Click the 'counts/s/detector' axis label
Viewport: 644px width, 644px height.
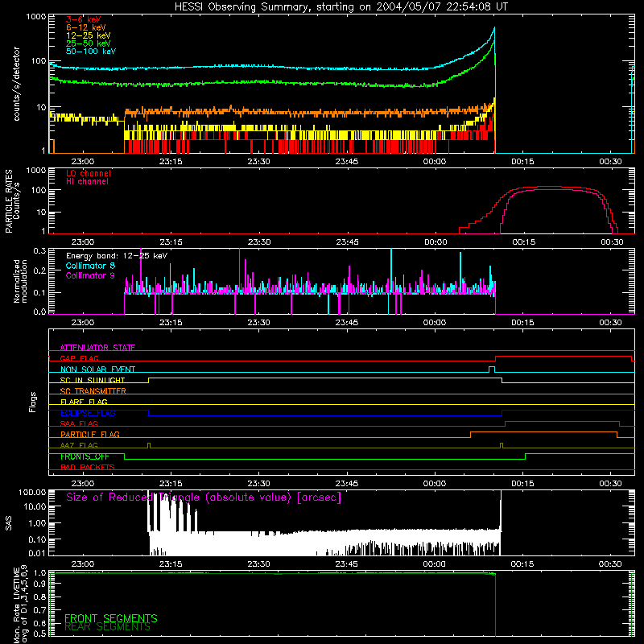click(x=16, y=84)
